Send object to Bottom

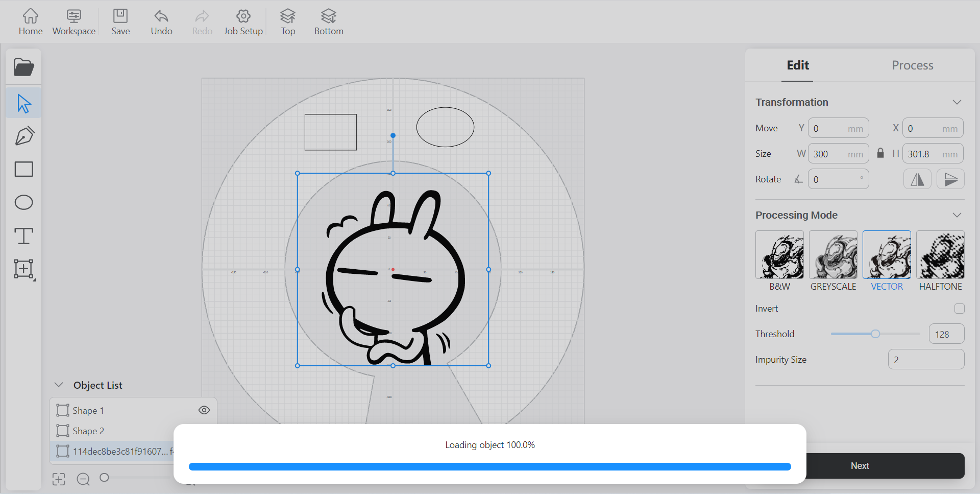[329, 22]
